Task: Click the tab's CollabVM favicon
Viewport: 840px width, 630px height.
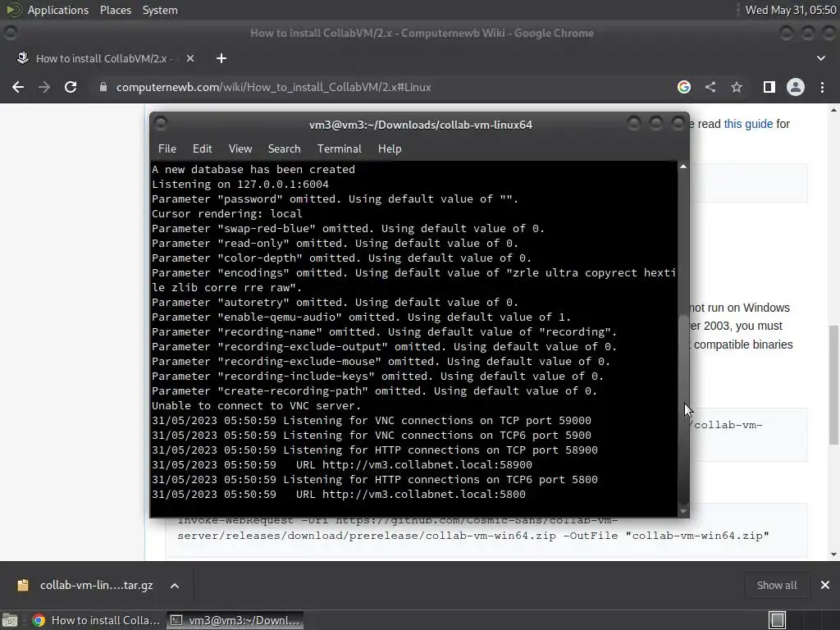Action: pyautogui.click(x=22, y=58)
